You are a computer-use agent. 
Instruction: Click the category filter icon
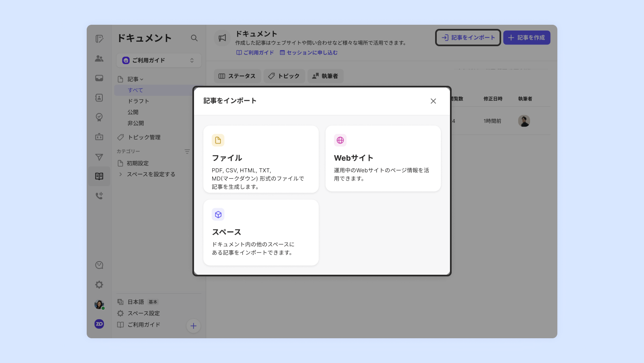(x=187, y=151)
